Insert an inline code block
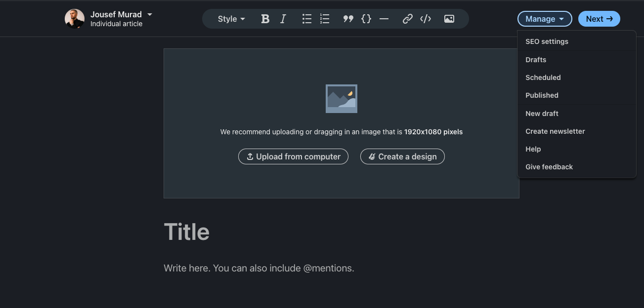The image size is (644, 308). [366, 18]
